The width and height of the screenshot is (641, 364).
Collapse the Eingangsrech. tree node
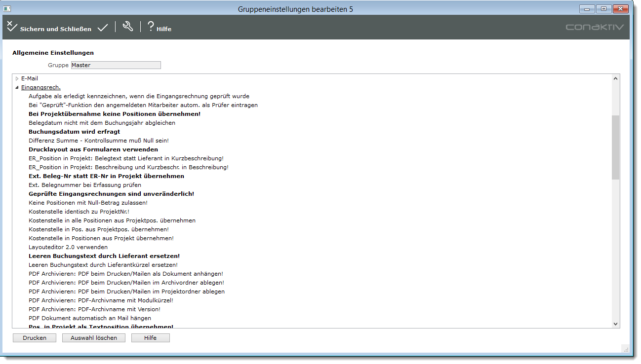coord(17,87)
